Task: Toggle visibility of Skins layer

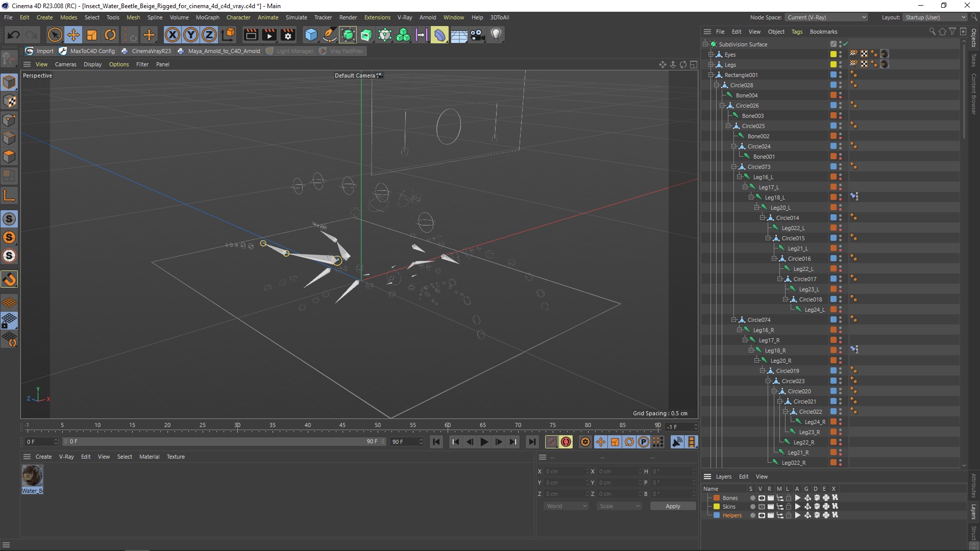Action: pyautogui.click(x=760, y=506)
